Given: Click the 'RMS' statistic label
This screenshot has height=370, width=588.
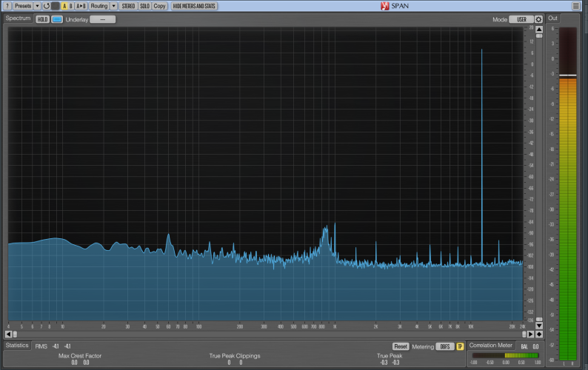Looking at the screenshot, I should (41, 346).
